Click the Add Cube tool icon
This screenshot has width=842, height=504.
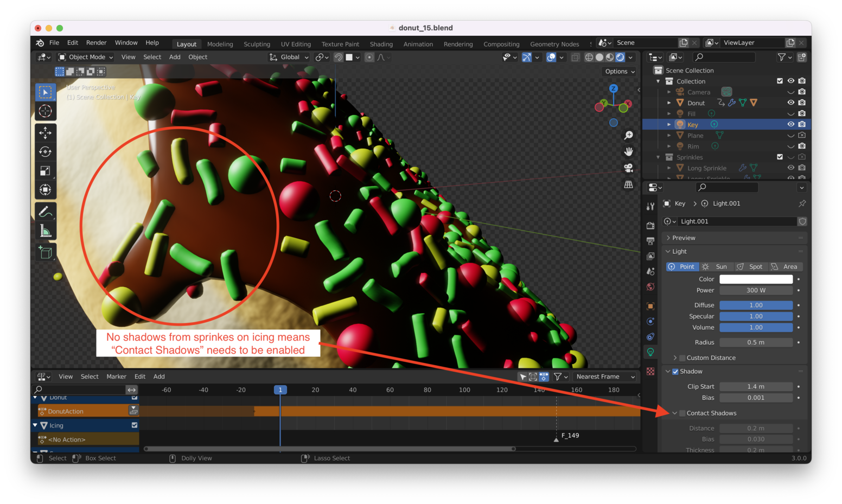point(46,252)
